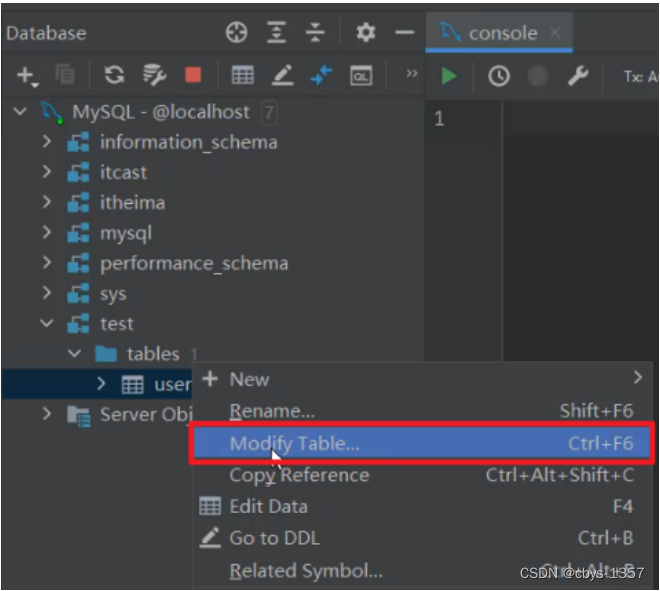The image size is (660, 591).
Task: Open the New submenu
Action: (249, 379)
